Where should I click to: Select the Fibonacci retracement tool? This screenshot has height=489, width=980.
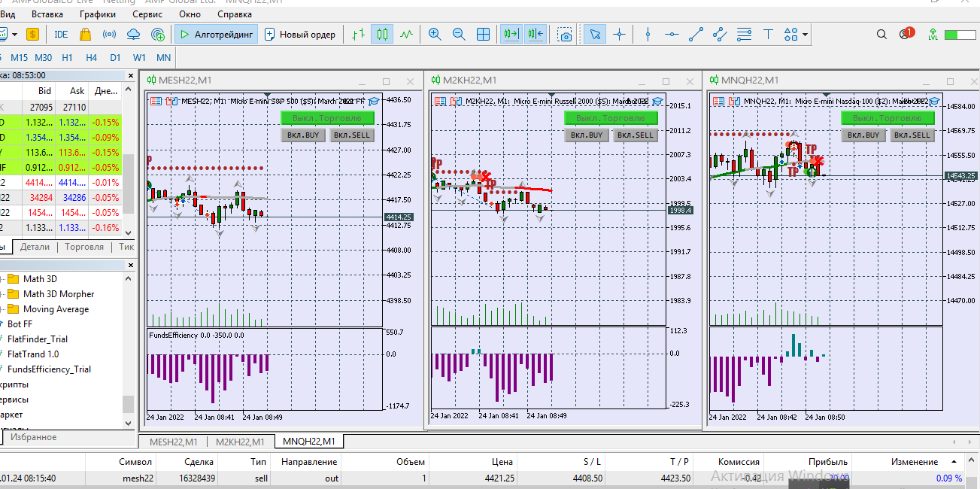click(x=745, y=34)
